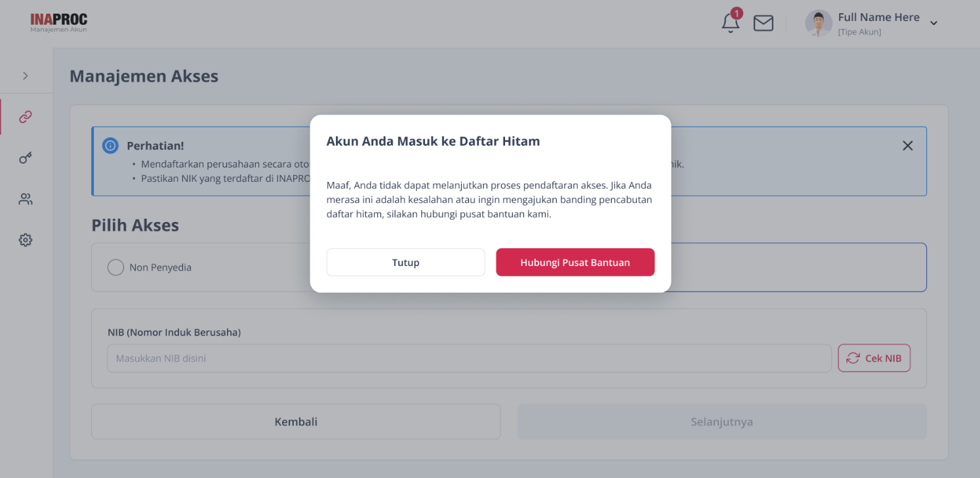This screenshot has height=478, width=980.
Task: Select the Non Penyedia radio button
Action: pyautogui.click(x=115, y=267)
